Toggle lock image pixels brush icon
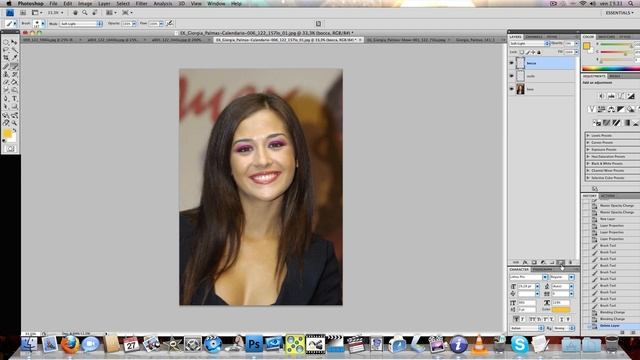The height and width of the screenshot is (360, 640). click(x=528, y=52)
